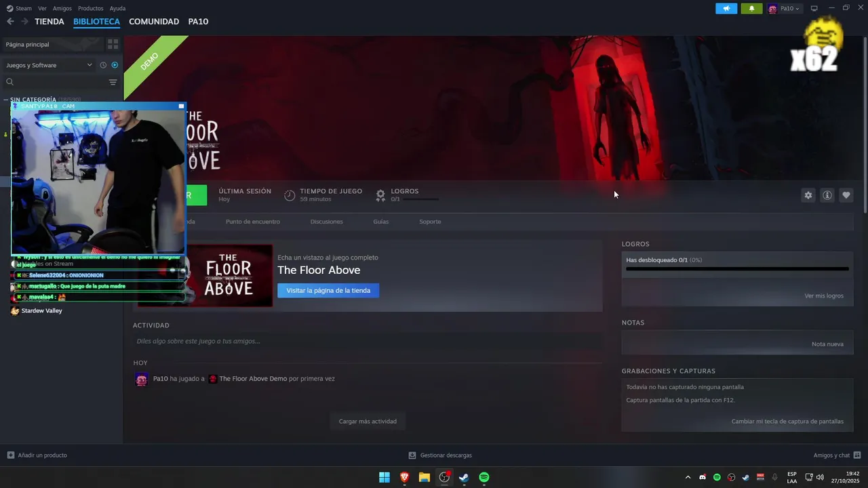
Task: Click the page vertical scrollbar
Action: click(865, 125)
